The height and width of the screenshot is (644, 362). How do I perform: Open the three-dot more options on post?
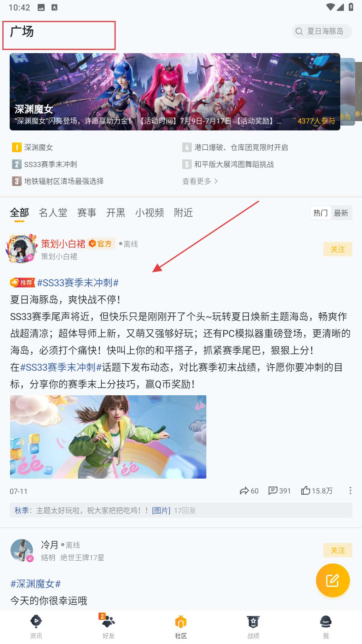pos(350,490)
